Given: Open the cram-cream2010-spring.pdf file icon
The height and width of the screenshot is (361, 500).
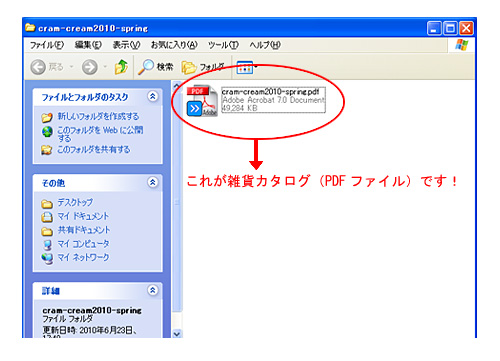Looking at the screenshot, I should click(202, 101).
